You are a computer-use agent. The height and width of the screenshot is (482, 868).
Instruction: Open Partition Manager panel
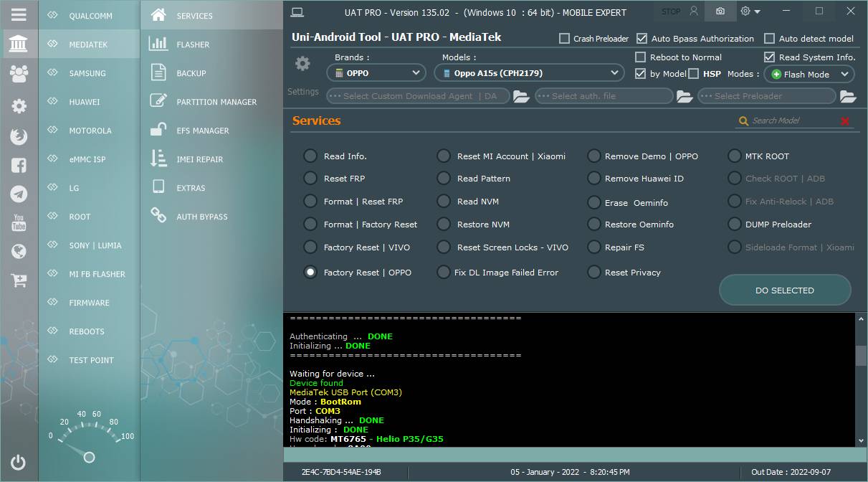(x=211, y=102)
